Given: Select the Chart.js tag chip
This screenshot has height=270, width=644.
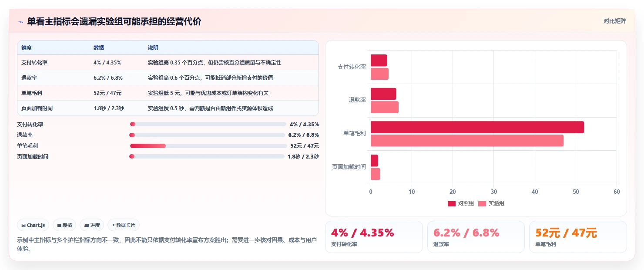Looking at the screenshot, I should pos(34,225).
